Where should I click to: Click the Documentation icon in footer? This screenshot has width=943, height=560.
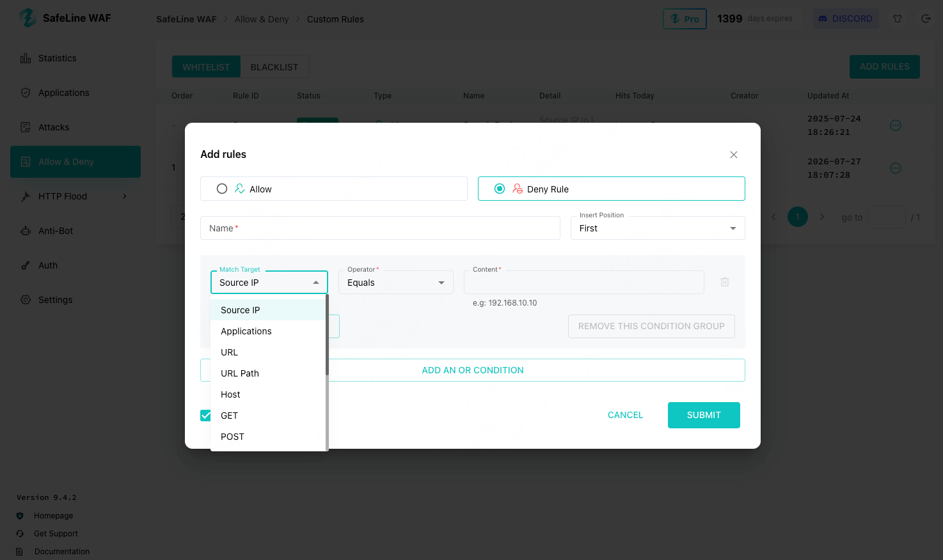click(x=20, y=552)
